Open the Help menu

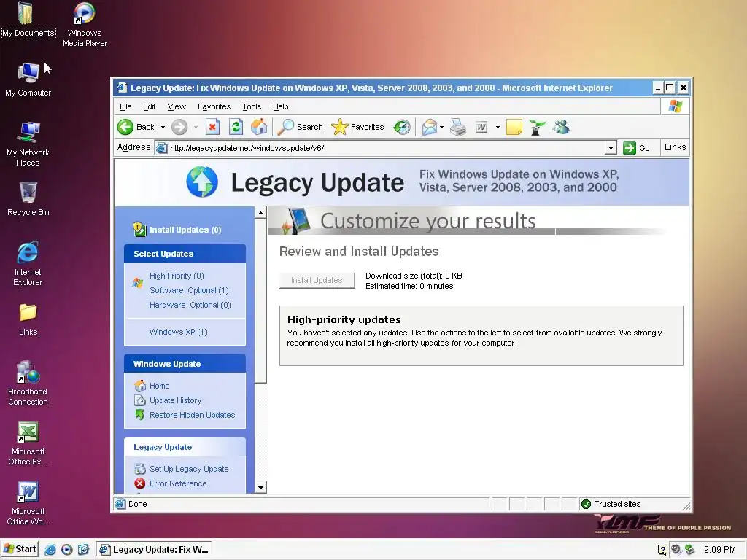[281, 106]
